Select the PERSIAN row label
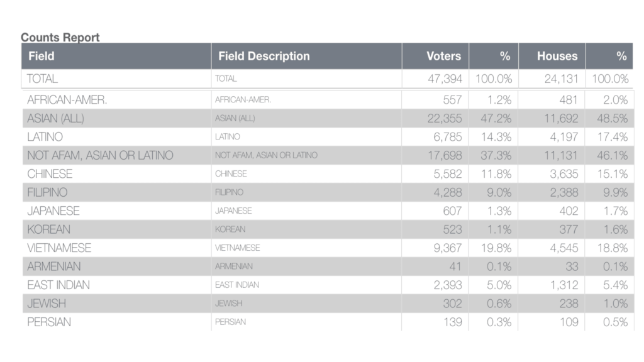 [49, 322]
